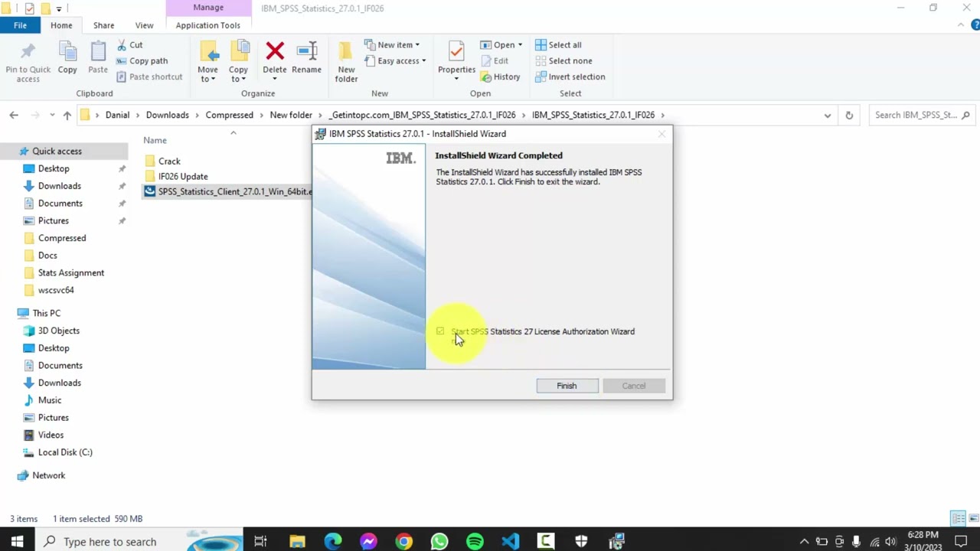Open the Copy to dropdown
The height and width of the screenshot is (551, 980).
pos(238,62)
